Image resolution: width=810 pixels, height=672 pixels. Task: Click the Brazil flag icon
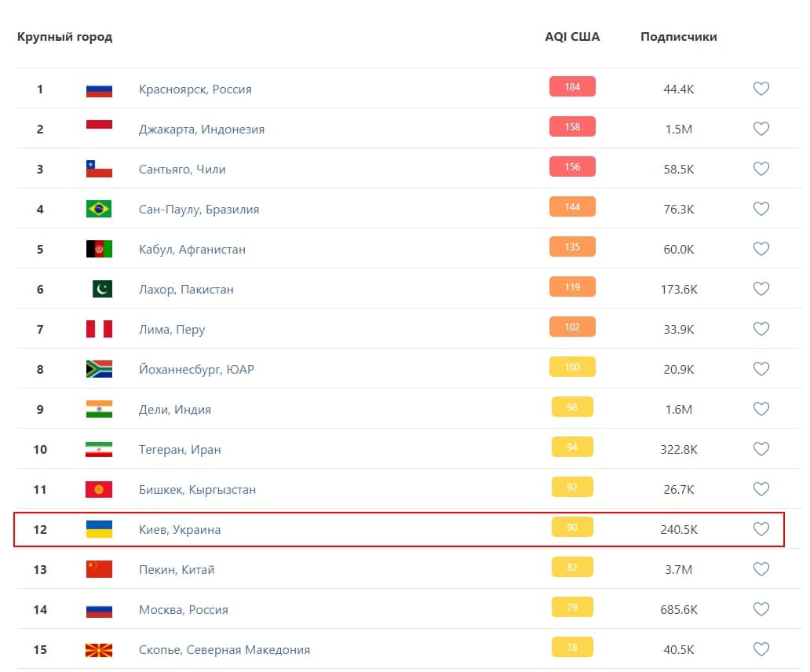click(99, 209)
